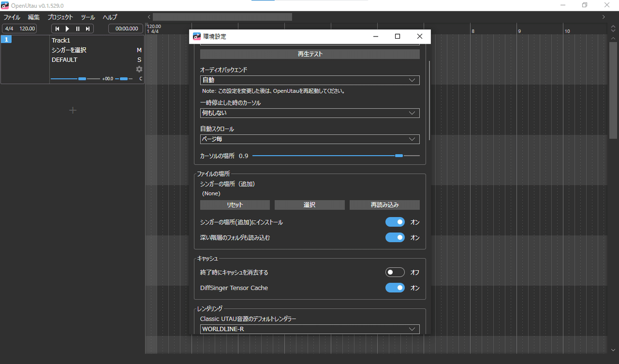Viewport: 619px width, 364px height.
Task: Click the 120.00 tempo field
Action: point(27,29)
